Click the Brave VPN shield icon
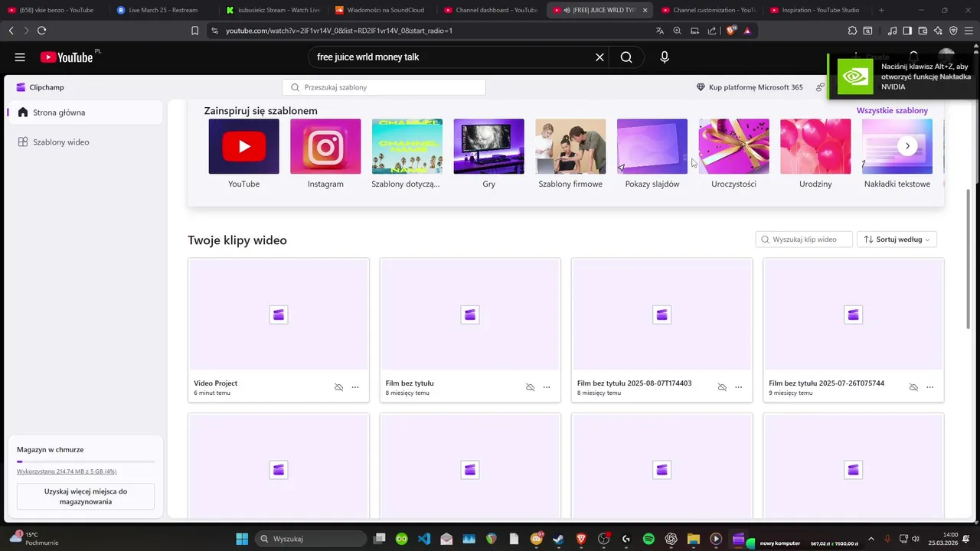 (x=953, y=31)
